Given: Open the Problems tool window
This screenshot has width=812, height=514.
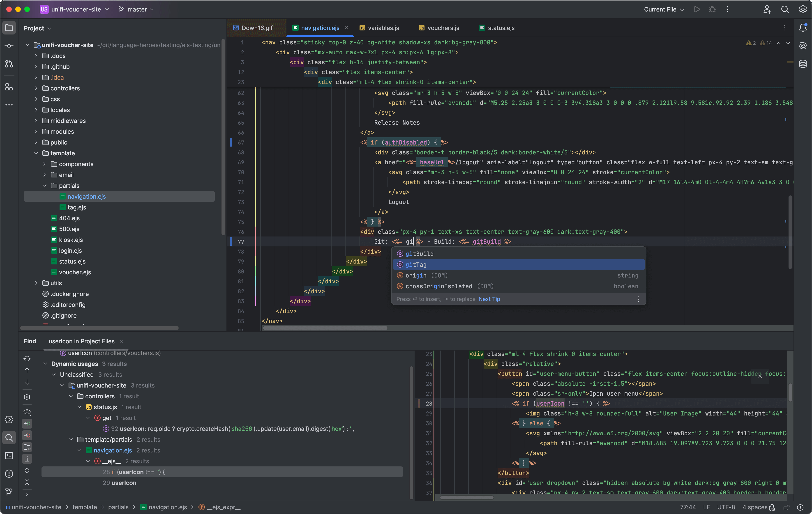Looking at the screenshot, I should click(x=9, y=474).
